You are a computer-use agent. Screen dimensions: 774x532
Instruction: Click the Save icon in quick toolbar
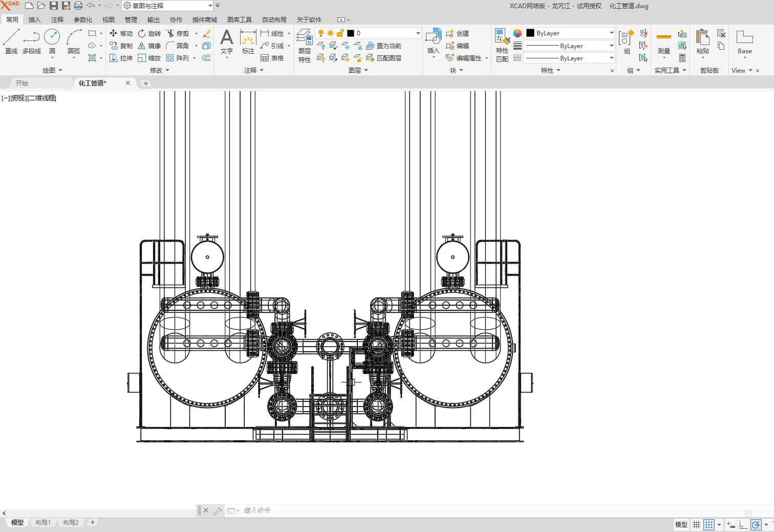point(54,6)
